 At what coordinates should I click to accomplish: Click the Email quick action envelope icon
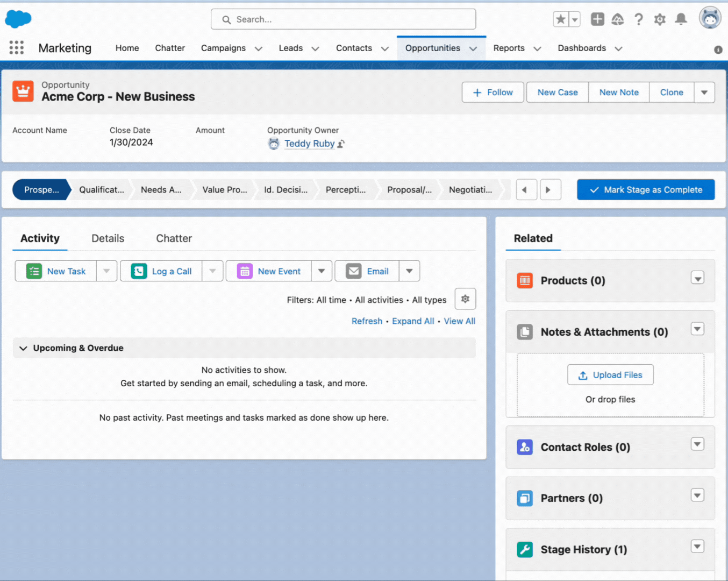coord(353,271)
